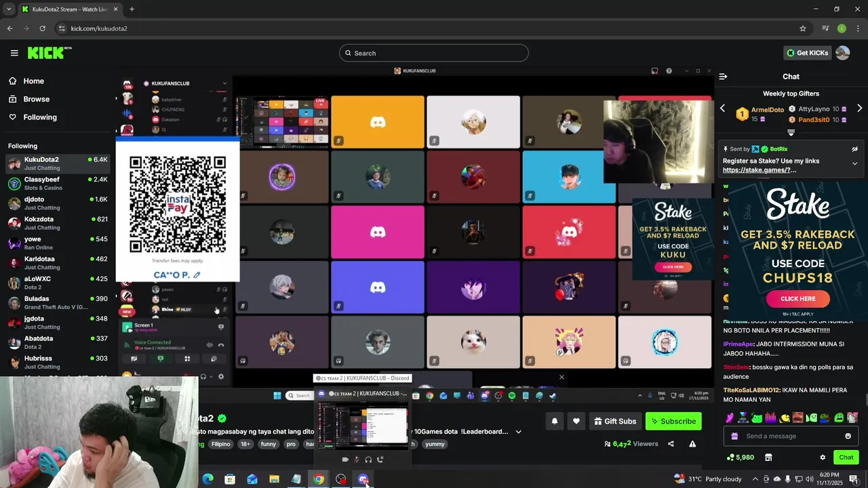Open the djdoto channel
The width and height of the screenshot is (868, 488).
[x=58, y=203]
